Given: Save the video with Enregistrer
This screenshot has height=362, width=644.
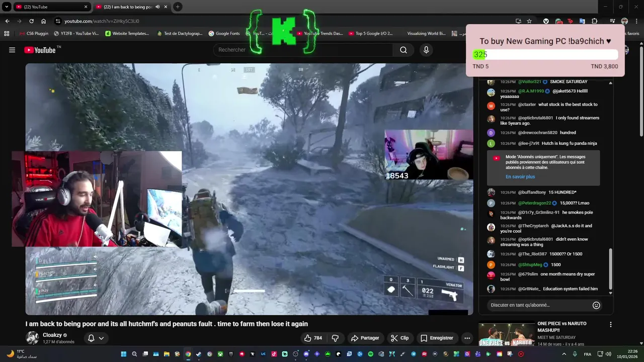Looking at the screenshot, I should click(x=437, y=338).
